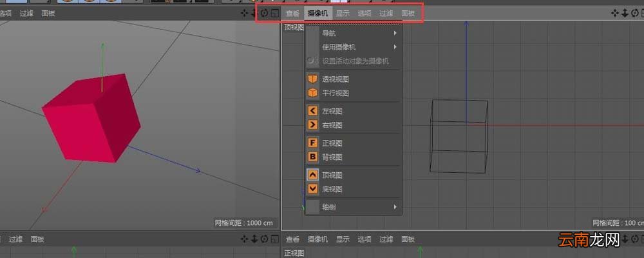Screen dimensions: 644x258
Task: Open 查看 menu of the 正视图 viewport
Action: 293,239
